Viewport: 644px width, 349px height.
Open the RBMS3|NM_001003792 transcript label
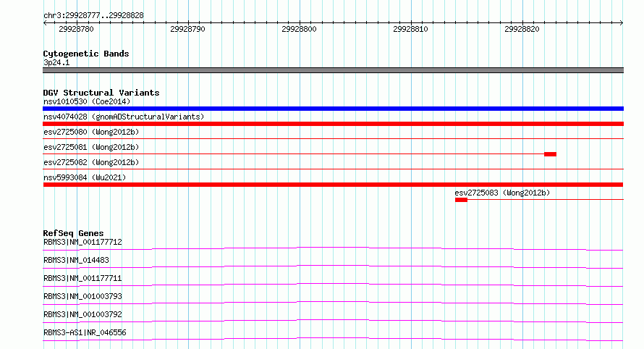click(83, 314)
